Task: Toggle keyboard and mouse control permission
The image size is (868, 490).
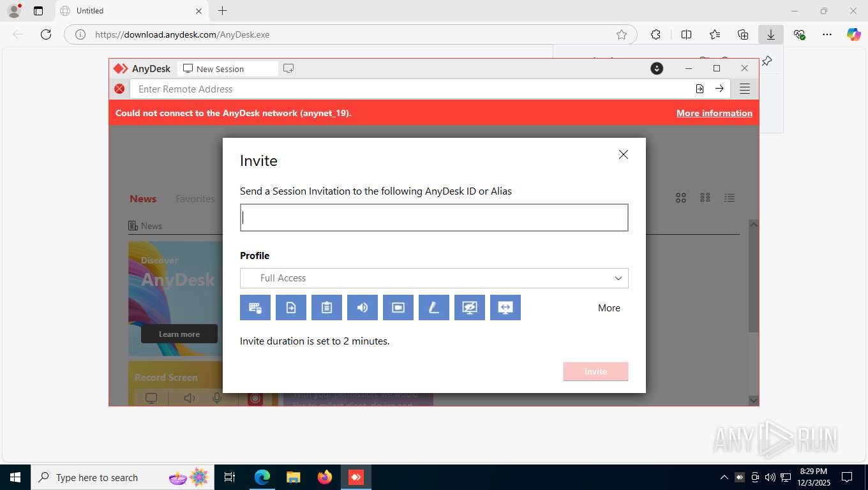Action: pyautogui.click(x=255, y=308)
